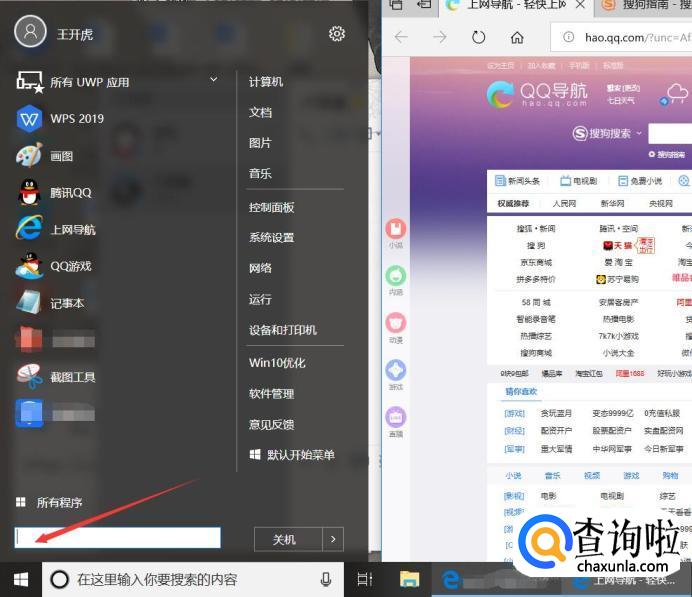Open 文档 folder entry
The height and width of the screenshot is (597, 692).
(260, 113)
